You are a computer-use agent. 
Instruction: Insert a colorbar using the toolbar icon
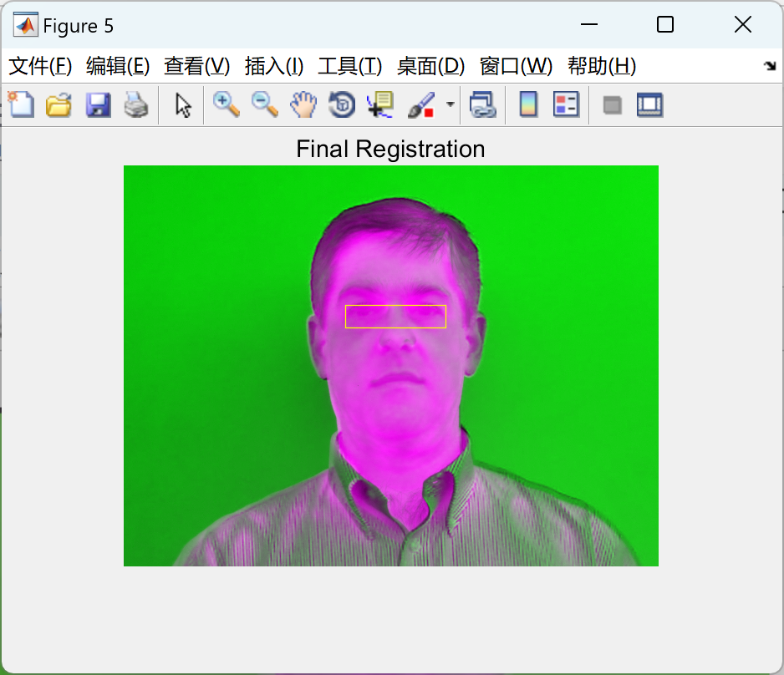tap(528, 105)
